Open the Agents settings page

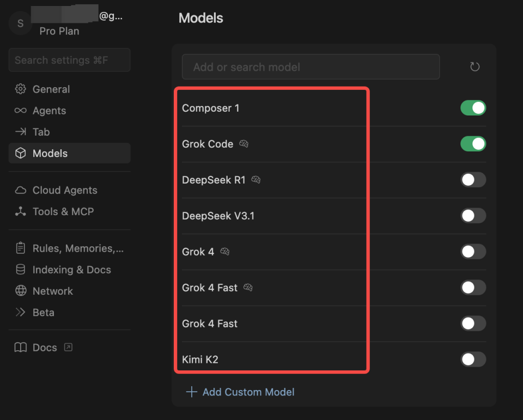coord(49,111)
